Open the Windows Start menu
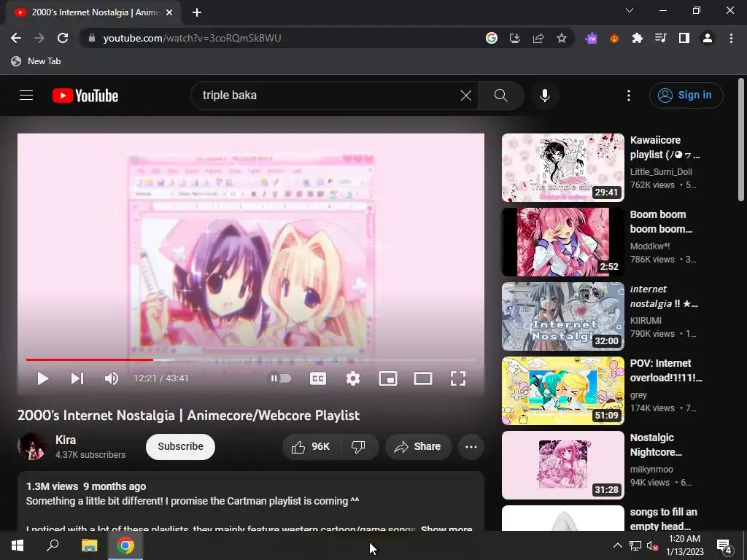 click(18, 545)
